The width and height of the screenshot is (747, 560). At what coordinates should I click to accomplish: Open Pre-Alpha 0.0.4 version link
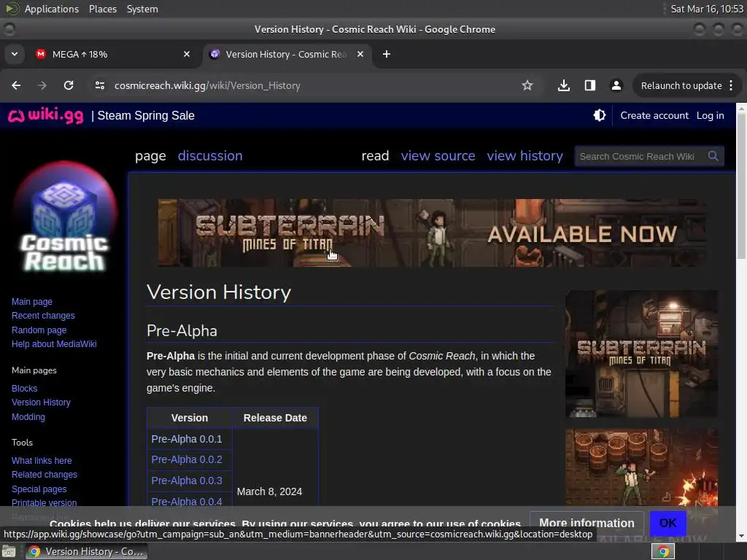[187, 502]
